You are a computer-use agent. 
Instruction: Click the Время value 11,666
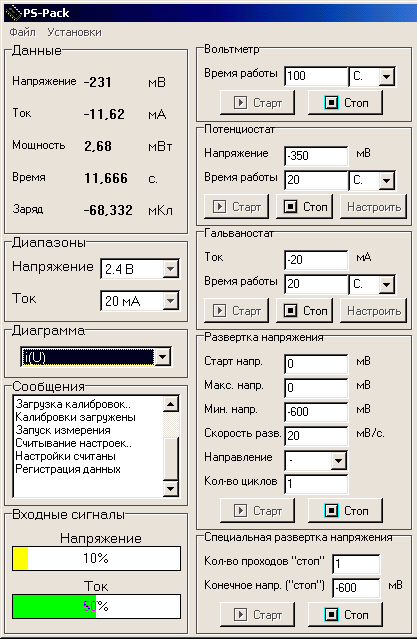click(106, 178)
